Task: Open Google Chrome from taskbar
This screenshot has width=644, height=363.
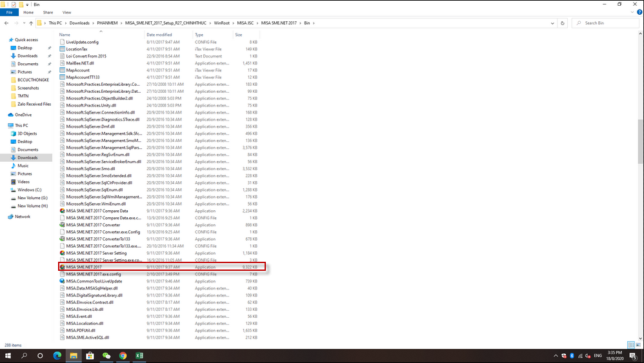Action: point(123,356)
